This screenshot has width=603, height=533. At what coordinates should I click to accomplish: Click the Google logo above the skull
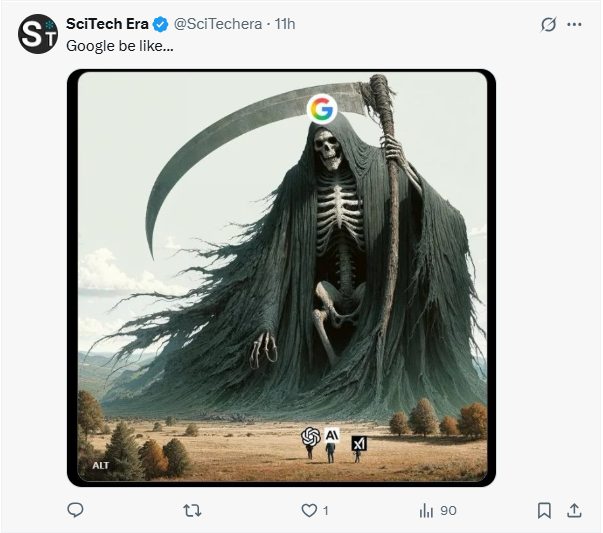point(321,109)
